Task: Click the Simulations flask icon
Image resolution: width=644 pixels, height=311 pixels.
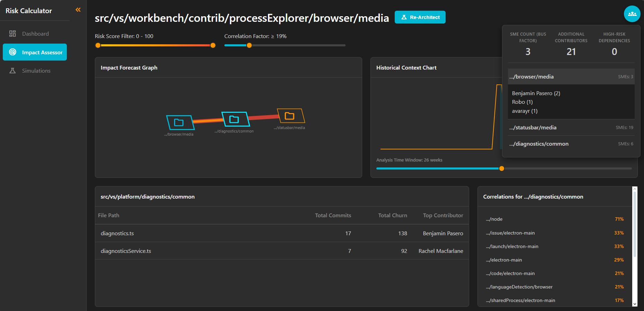Action: [12, 71]
